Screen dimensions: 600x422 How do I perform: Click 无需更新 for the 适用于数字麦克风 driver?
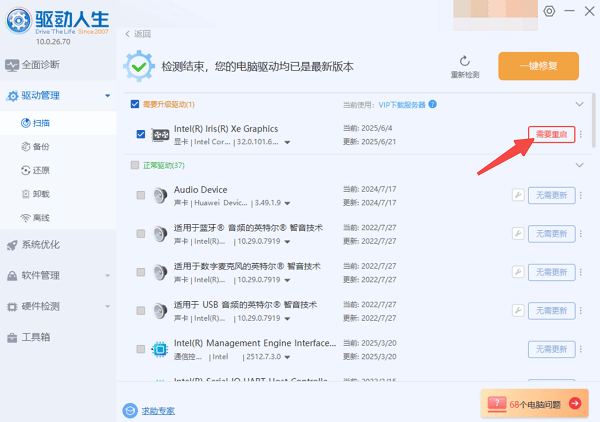click(551, 272)
